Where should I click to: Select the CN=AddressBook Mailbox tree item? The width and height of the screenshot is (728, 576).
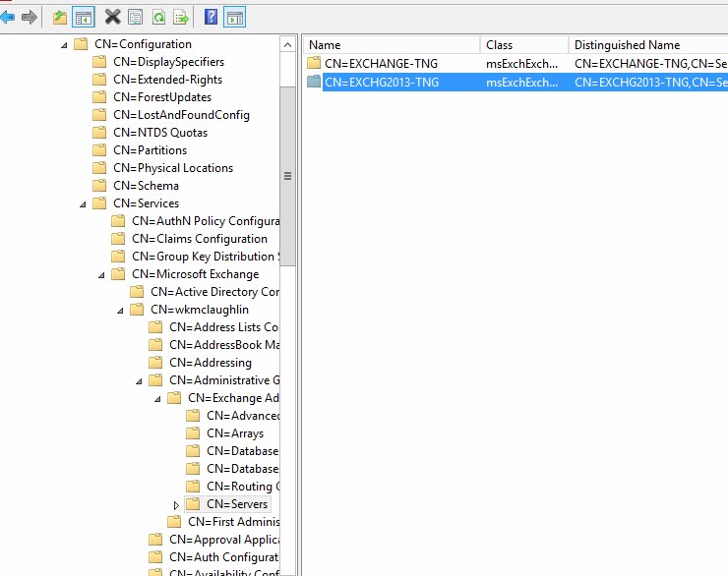tap(224, 345)
